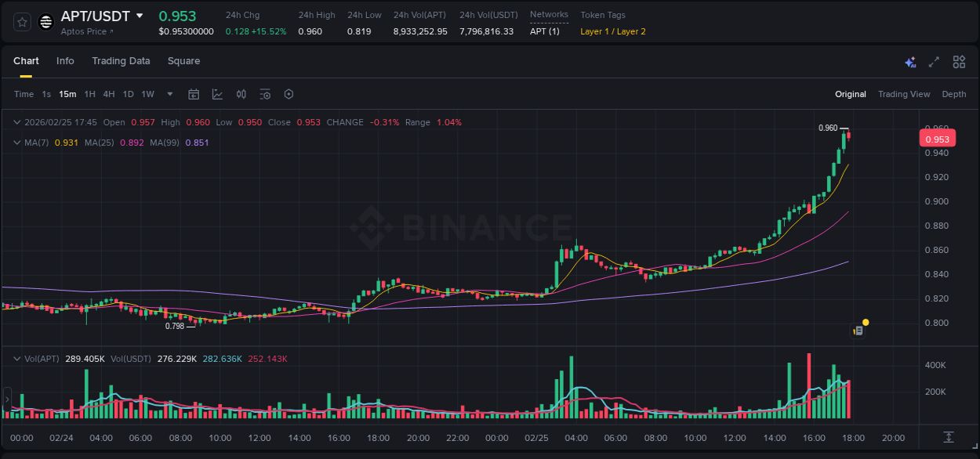Click the star to favorite APT/USDT
980x459 pixels.
21,22
